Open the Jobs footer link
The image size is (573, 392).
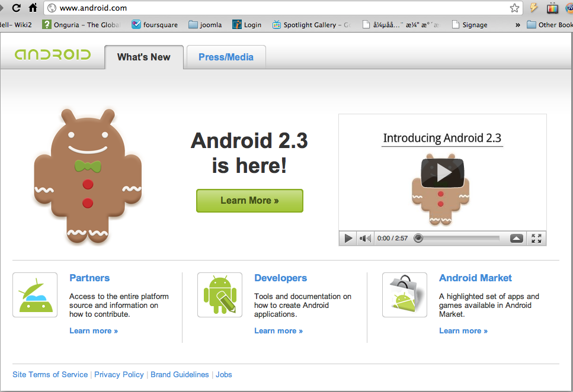[x=223, y=374]
